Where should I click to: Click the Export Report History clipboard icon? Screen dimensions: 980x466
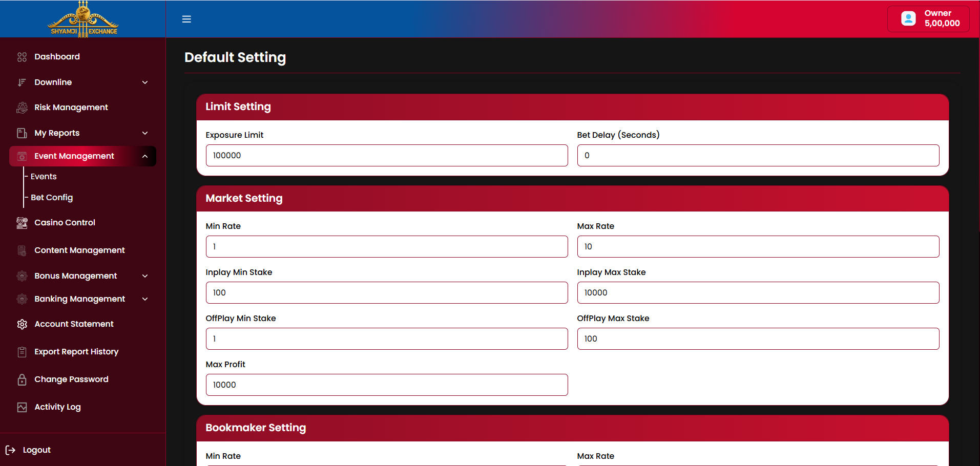click(x=22, y=352)
